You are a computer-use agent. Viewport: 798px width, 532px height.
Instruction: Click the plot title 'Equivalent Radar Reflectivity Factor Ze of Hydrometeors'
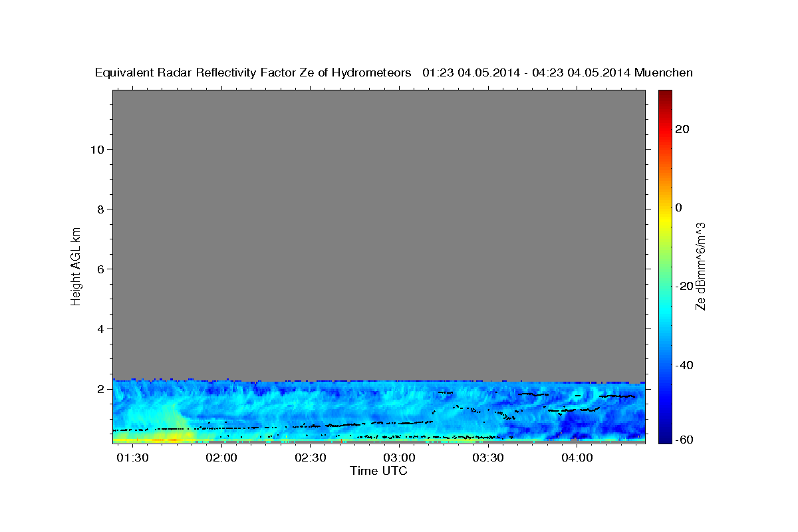pos(253,72)
